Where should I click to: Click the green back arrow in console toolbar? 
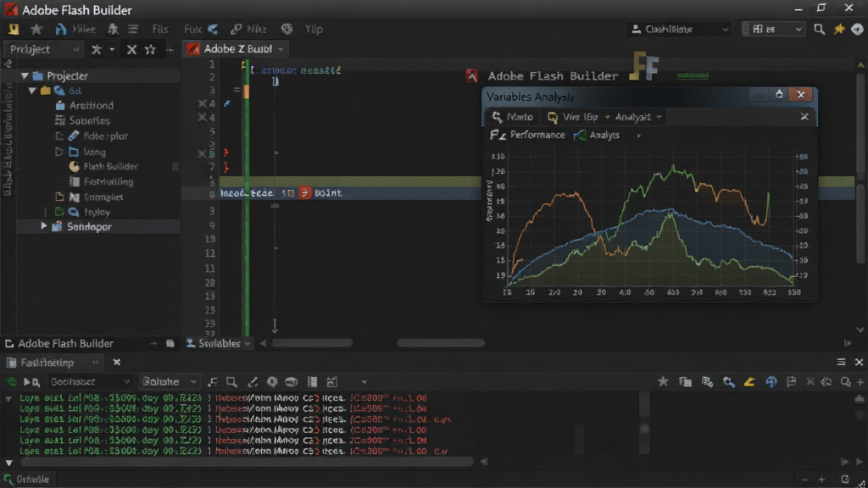pos(10,382)
